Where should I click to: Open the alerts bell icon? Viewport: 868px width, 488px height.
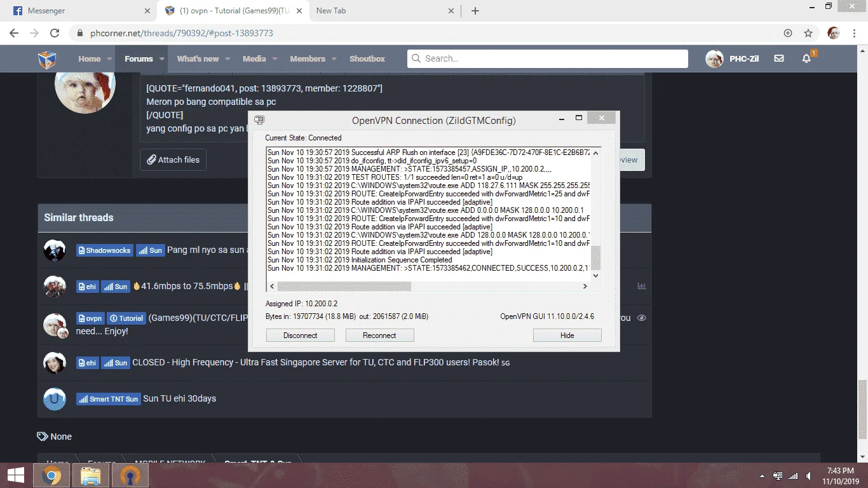coord(806,58)
